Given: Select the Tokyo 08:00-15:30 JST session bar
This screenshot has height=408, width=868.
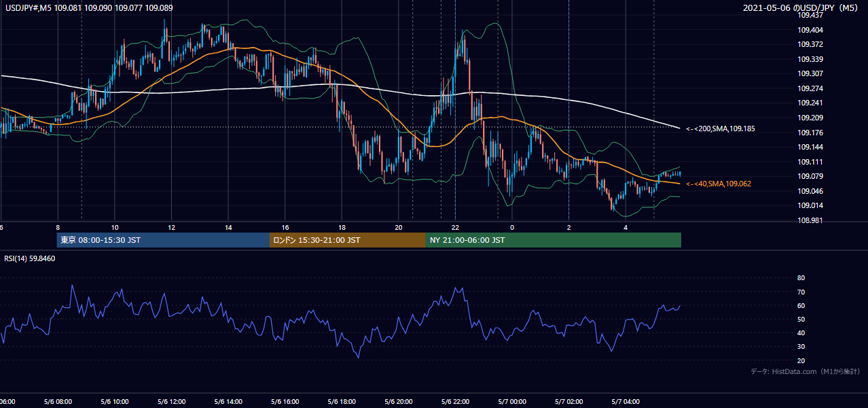Looking at the screenshot, I should (x=163, y=240).
